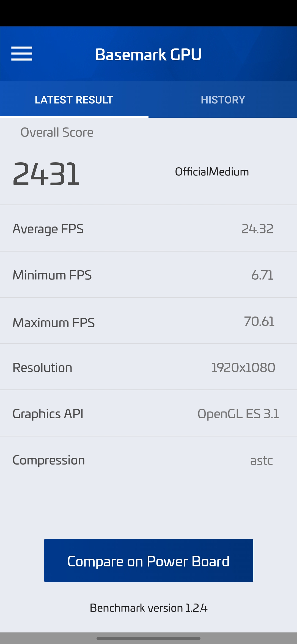Image resolution: width=297 pixels, height=644 pixels.
Task: Select the Resolution 1920x1080 row
Action: (148, 367)
